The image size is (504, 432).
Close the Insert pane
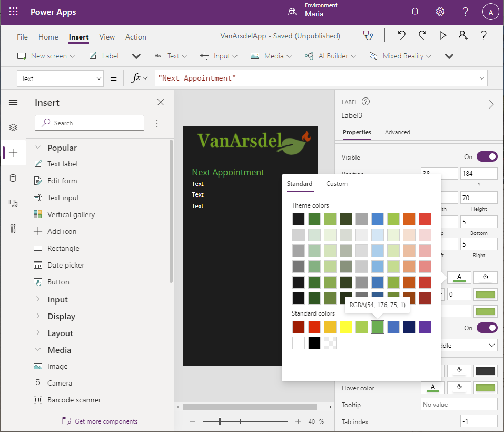tap(161, 102)
